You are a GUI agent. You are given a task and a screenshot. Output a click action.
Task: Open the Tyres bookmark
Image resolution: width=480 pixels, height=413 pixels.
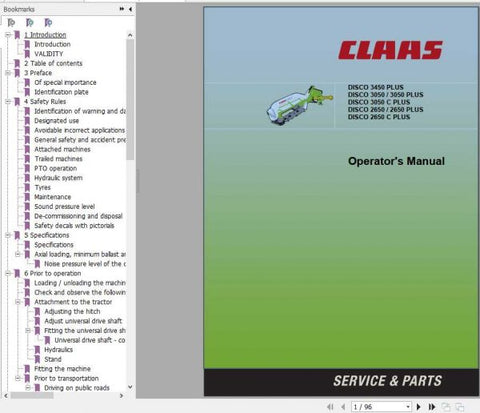coord(42,188)
